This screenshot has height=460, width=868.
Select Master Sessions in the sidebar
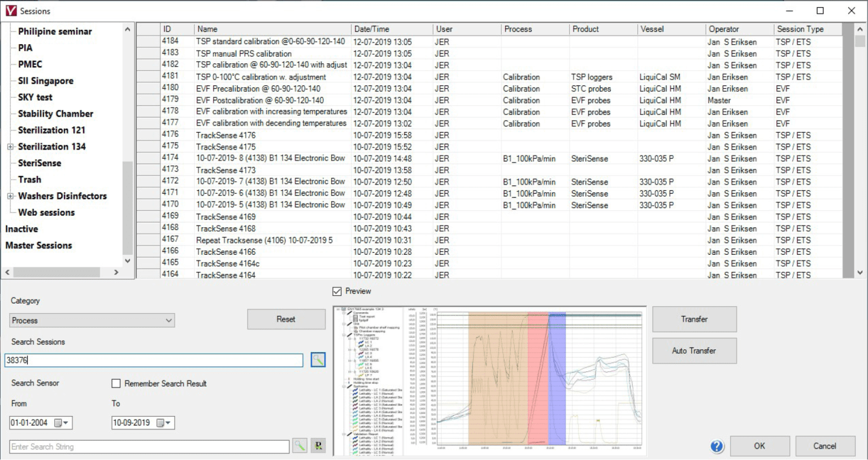pyautogui.click(x=38, y=245)
